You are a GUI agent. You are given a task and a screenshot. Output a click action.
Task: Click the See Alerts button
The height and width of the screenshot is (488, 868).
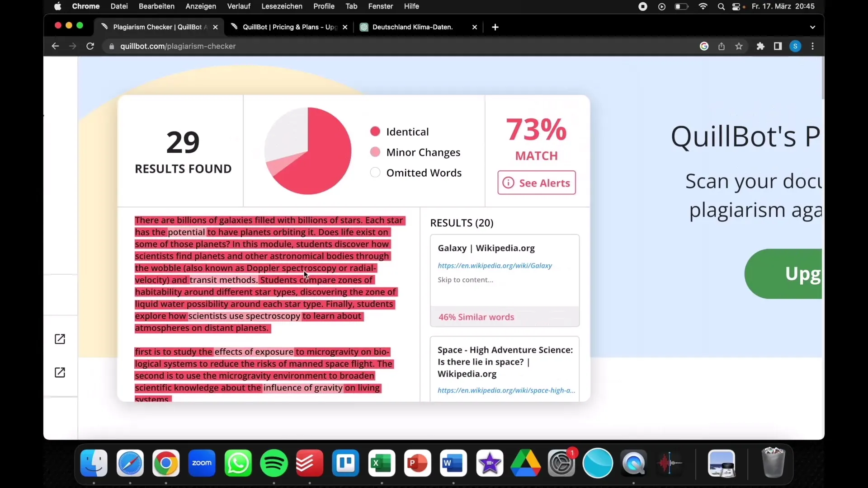(x=536, y=183)
